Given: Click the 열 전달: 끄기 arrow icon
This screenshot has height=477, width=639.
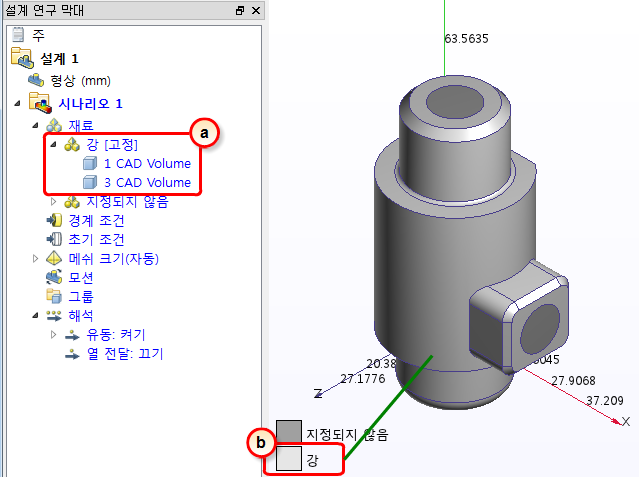Looking at the screenshot, I should coord(72,354).
